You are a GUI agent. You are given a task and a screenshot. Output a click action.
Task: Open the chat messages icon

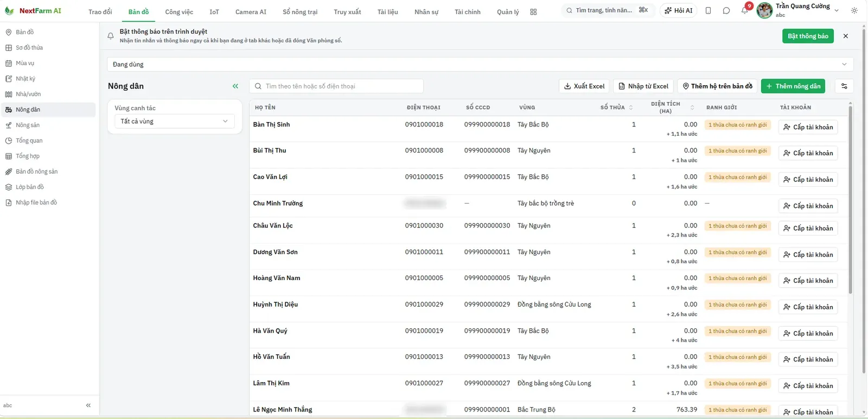pos(726,10)
